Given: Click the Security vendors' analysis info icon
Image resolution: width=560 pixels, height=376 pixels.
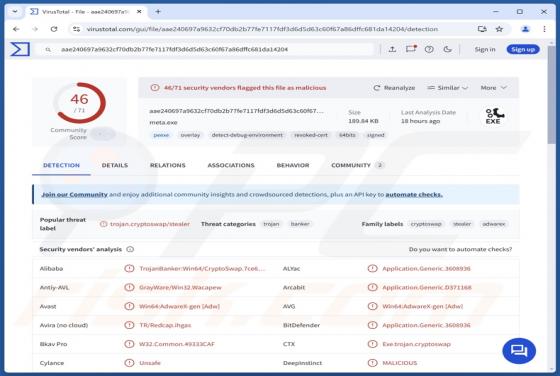Looking at the screenshot, I should 130,249.
